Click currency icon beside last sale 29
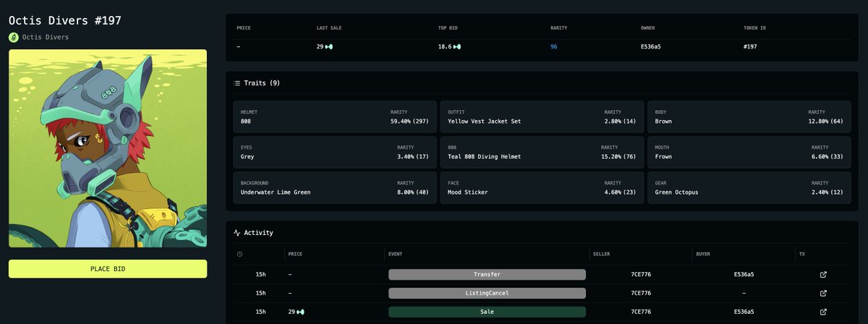Screen dimensions: 868x324 coord(329,47)
